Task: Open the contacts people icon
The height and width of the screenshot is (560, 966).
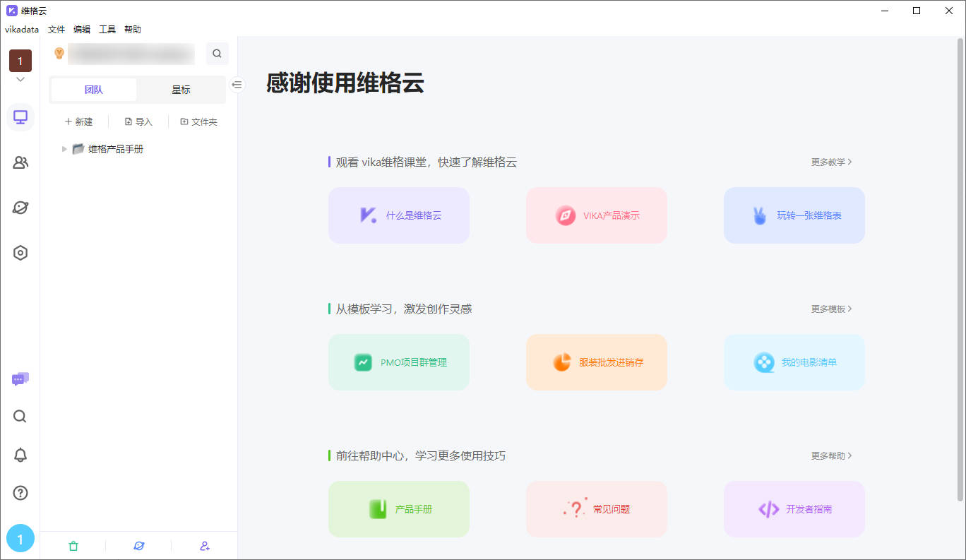Action: click(20, 162)
